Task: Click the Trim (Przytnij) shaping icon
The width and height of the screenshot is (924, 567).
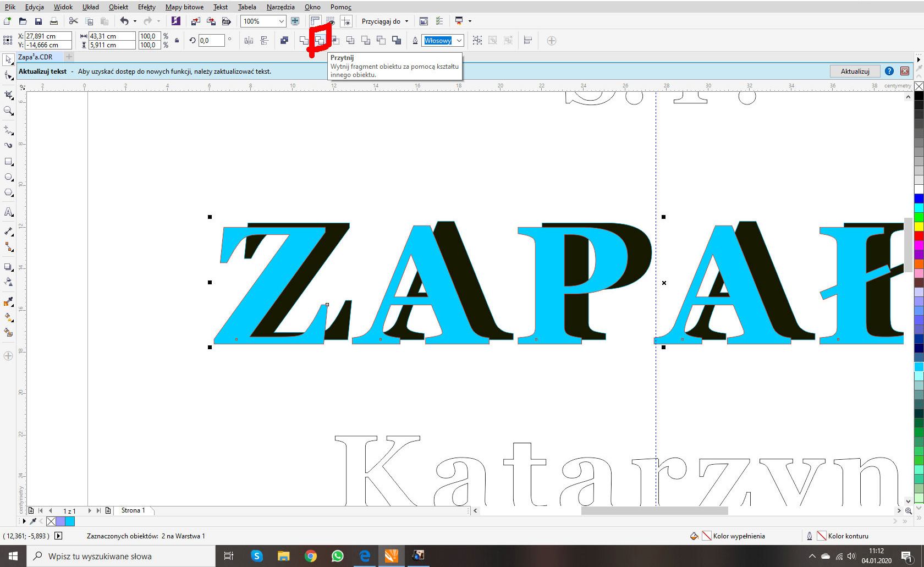Action: 320,40
